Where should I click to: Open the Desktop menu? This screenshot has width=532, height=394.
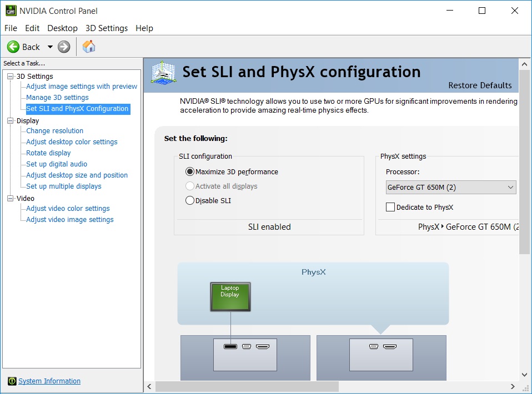tap(62, 28)
